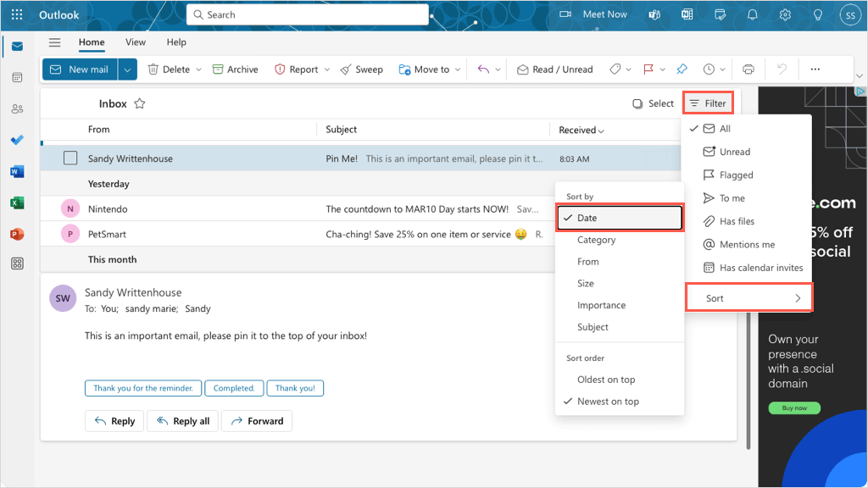Open the People contacts sidebar icon
This screenshot has height=488, width=868.
pyautogui.click(x=17, y=108)
